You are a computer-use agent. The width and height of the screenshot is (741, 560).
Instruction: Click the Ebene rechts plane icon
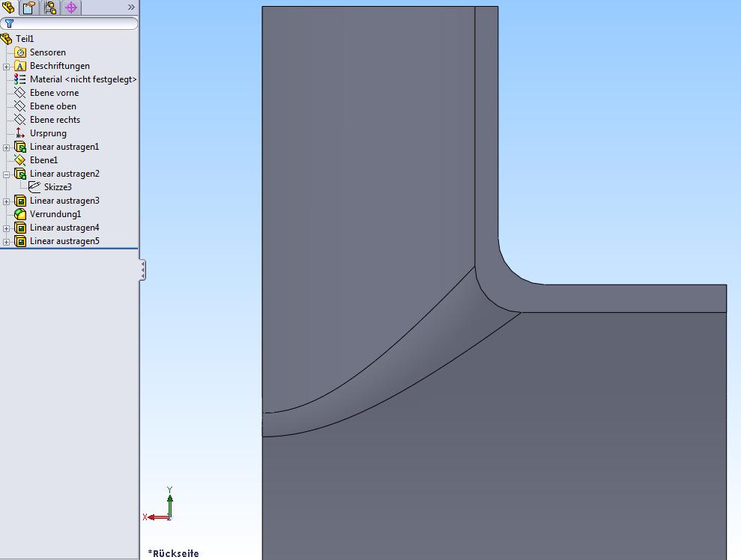[19, 120]
